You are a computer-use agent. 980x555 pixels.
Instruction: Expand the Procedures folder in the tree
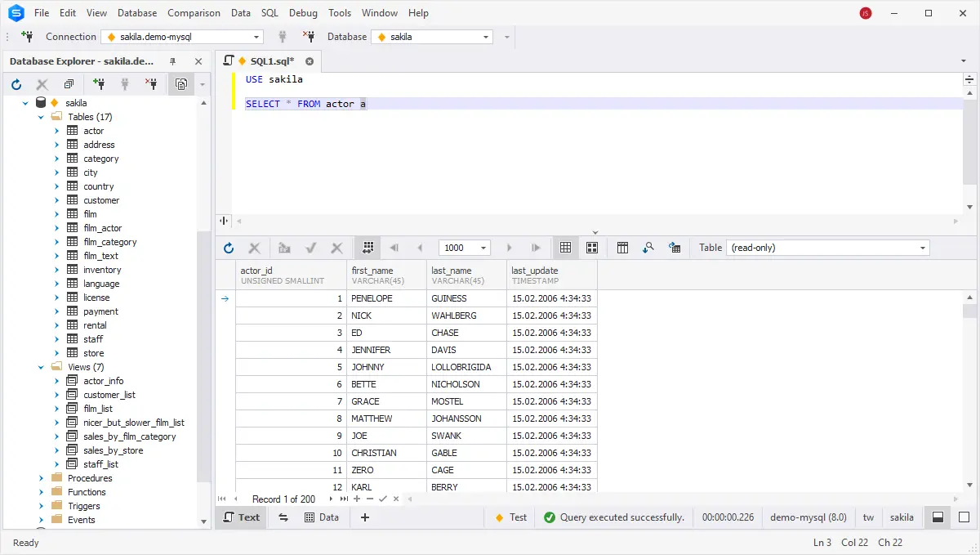pos(41,478)
